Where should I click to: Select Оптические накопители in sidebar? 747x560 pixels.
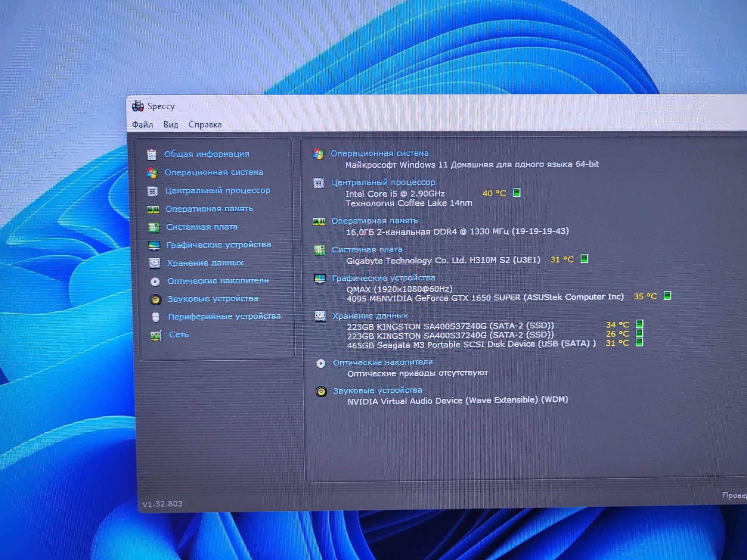click(218, 281)
